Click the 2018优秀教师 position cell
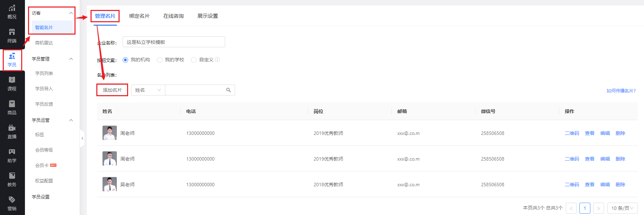This screenshot has height=215, width=644. [x=328, y=185]
